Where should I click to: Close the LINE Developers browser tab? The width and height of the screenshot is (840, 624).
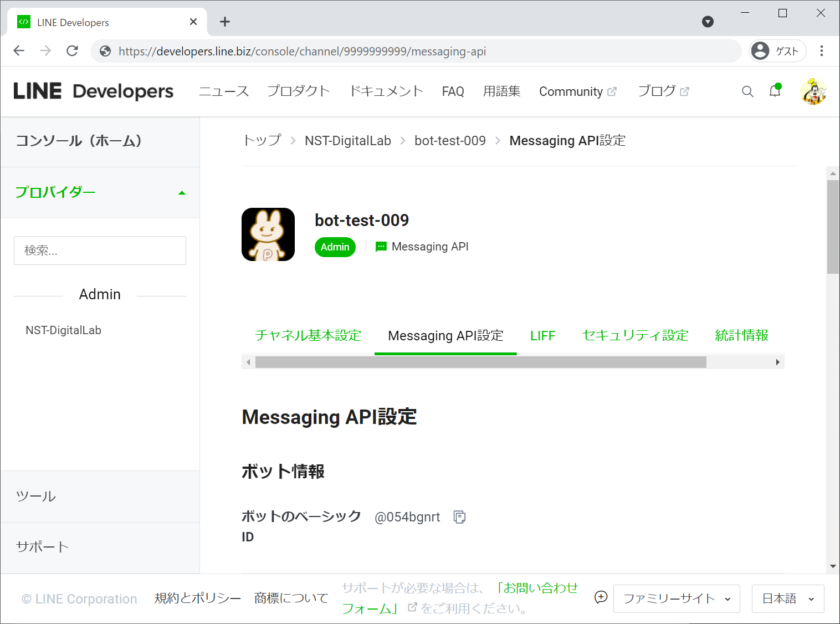193,22
